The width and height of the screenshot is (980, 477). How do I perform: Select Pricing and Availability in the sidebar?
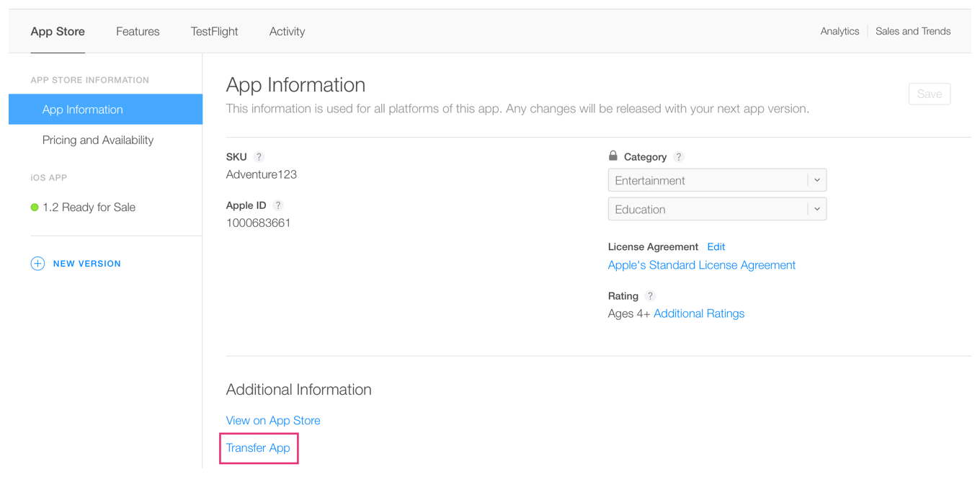(98, 140)
